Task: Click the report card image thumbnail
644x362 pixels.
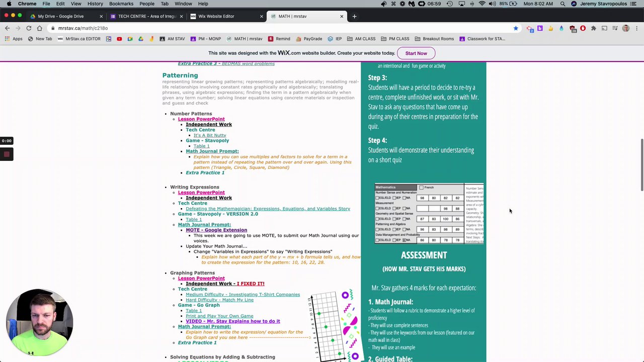Action: point(429,214)
